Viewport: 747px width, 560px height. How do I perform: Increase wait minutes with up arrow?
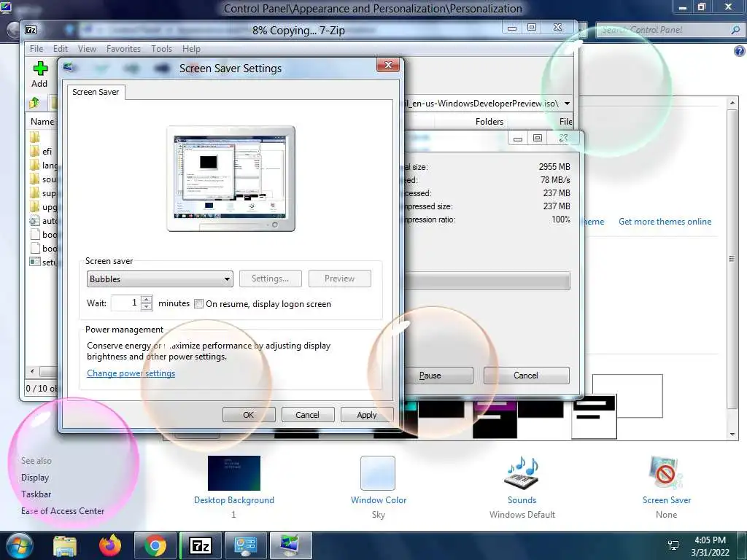pos(147,299)
